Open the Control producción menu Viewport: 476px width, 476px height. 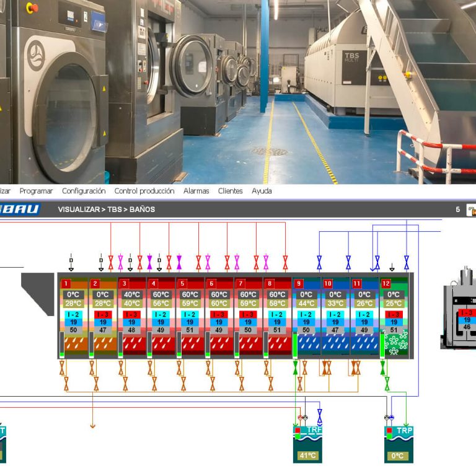[144, 191]
